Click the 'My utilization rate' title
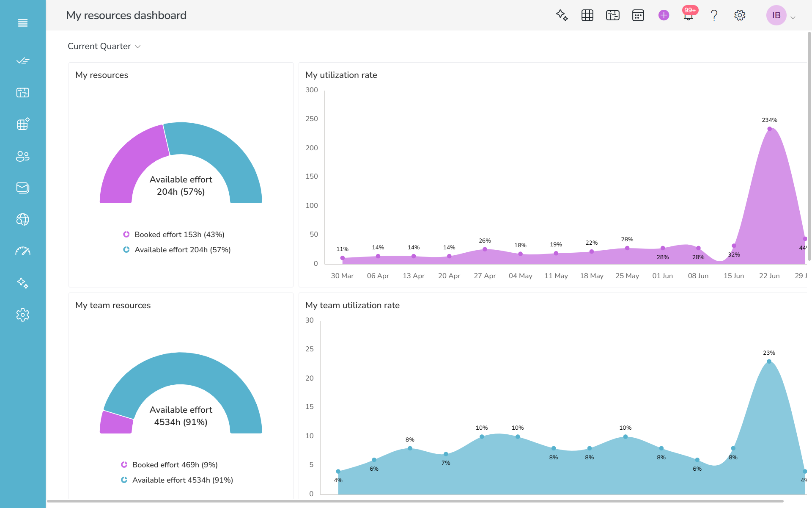This screenshot has height=508, width=812. (341, 75)
